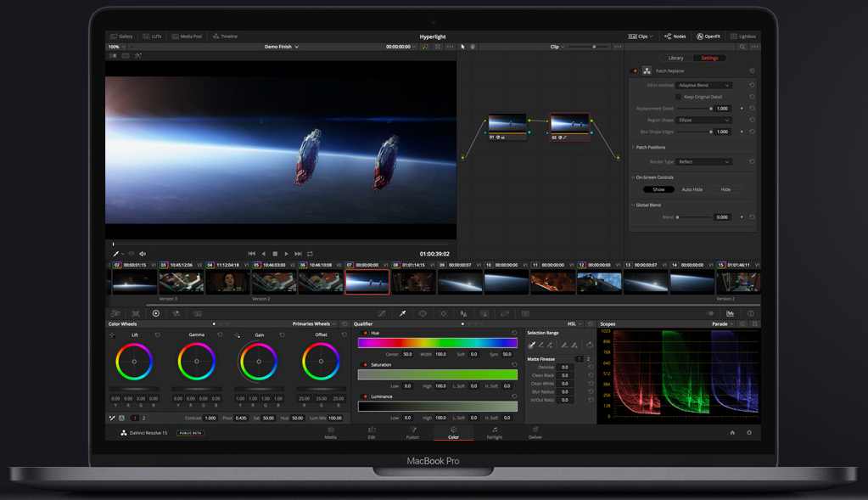Open the Scopes palette icon

point(731,313)
